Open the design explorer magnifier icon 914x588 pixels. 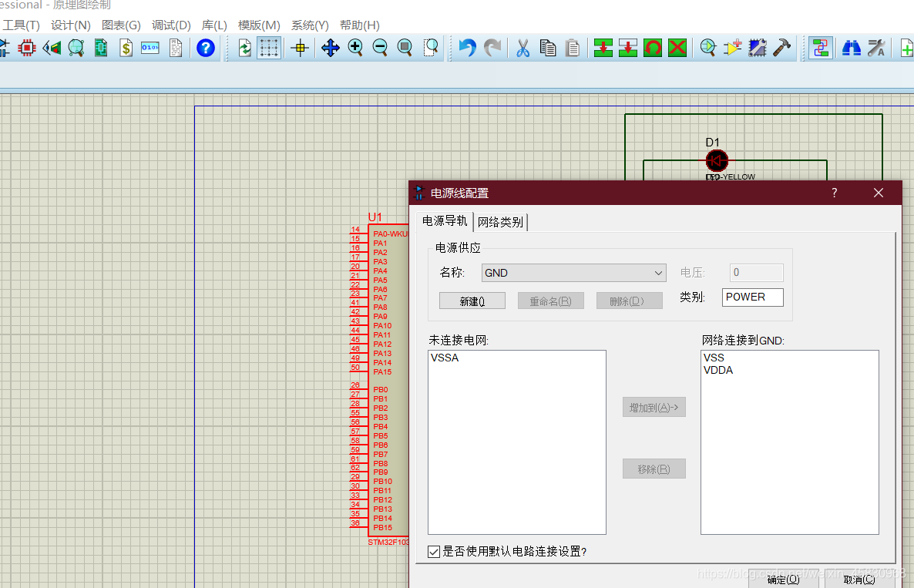tap(76, 48)
